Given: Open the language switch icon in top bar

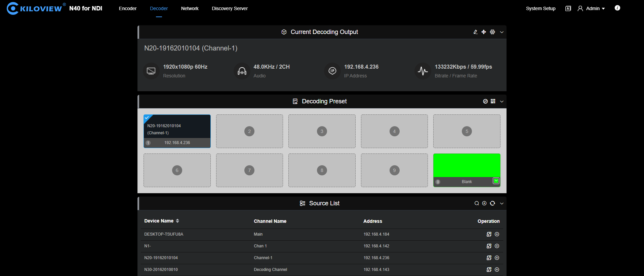Looking at the screenshot, I should pos(568,8).
